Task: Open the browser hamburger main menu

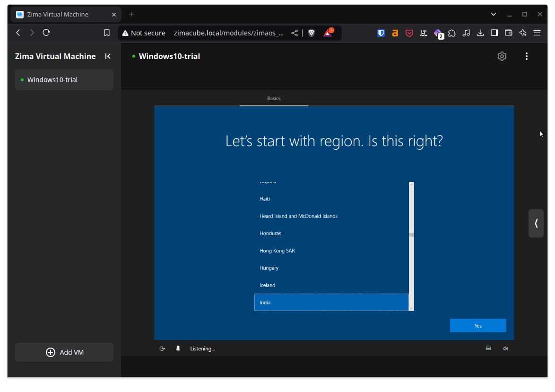Action: tap(537, 33)
